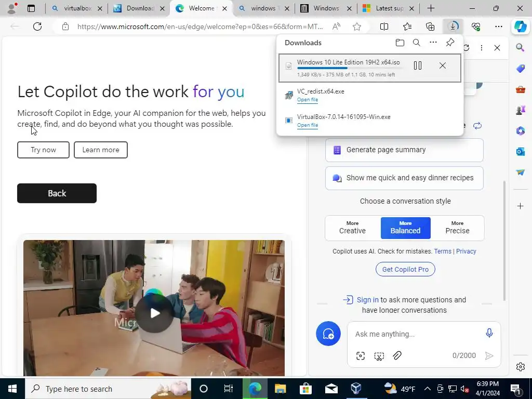Focus the Ask me anything input
Screen dimensions: 532x399
pos(417,334)
